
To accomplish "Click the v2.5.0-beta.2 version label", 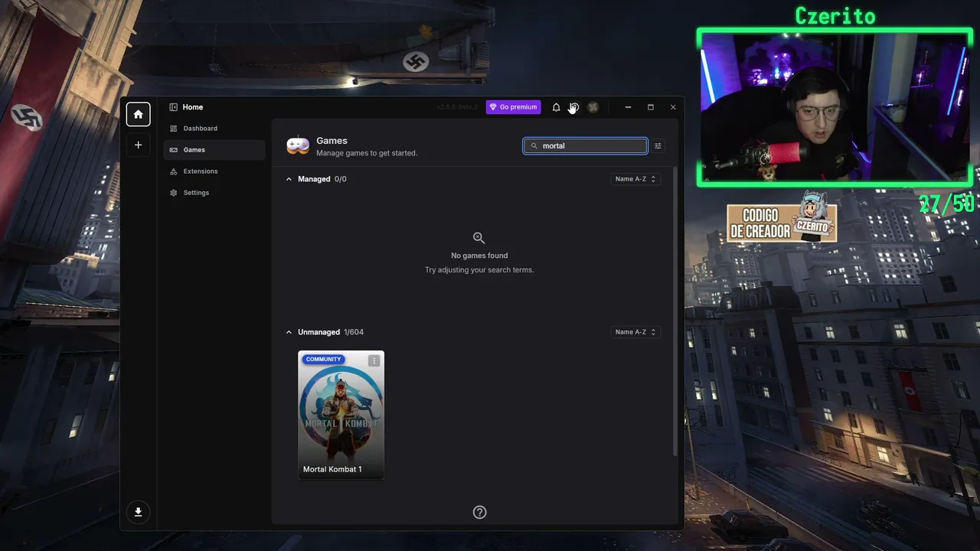I will (x=457, y=107).
